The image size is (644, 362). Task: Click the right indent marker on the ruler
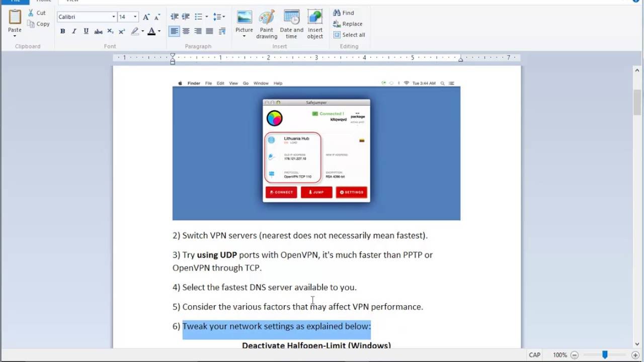pos(460,59)
